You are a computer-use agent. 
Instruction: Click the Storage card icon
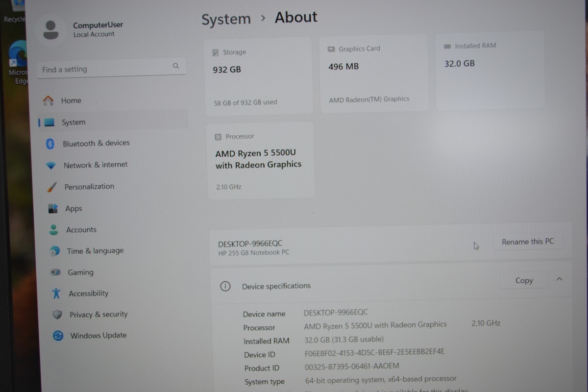(x=215, y=52)
